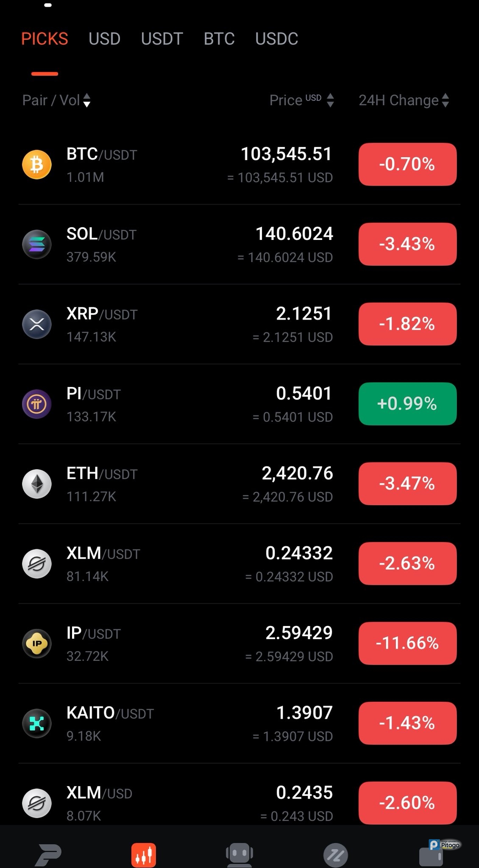
Task: Open the trading bot robot icon
Action: [x=239, y=854]
